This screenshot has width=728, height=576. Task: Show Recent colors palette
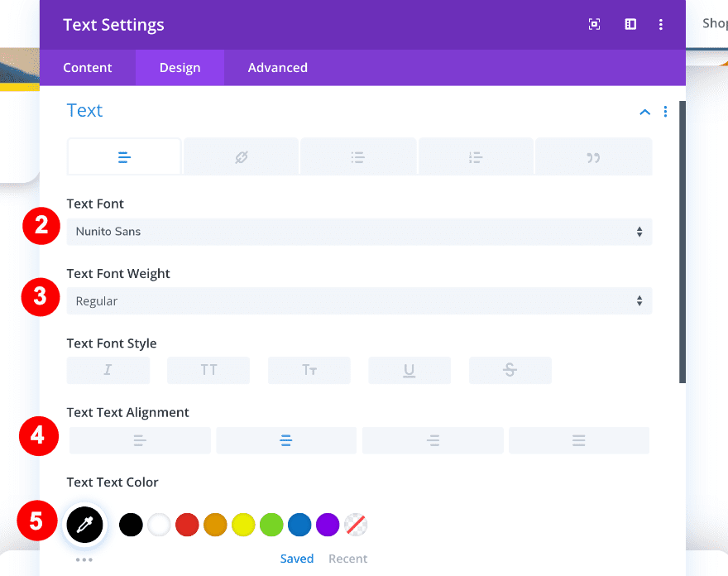347,559
